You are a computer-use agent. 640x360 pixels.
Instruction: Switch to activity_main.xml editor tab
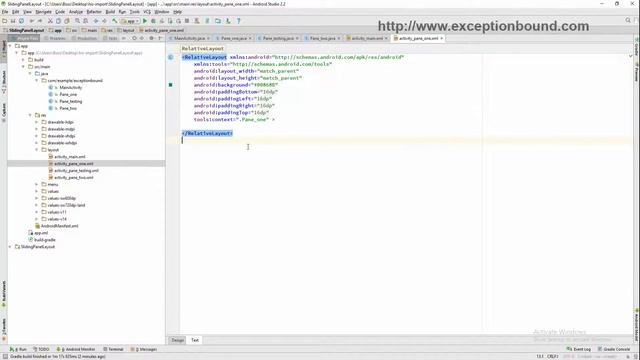[x=367, y=38]
